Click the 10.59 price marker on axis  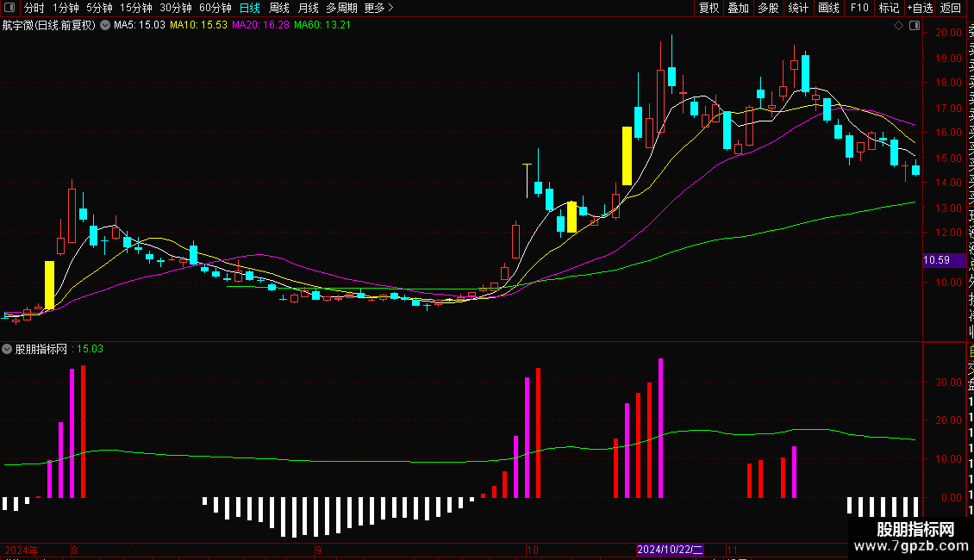coord(944,260)
